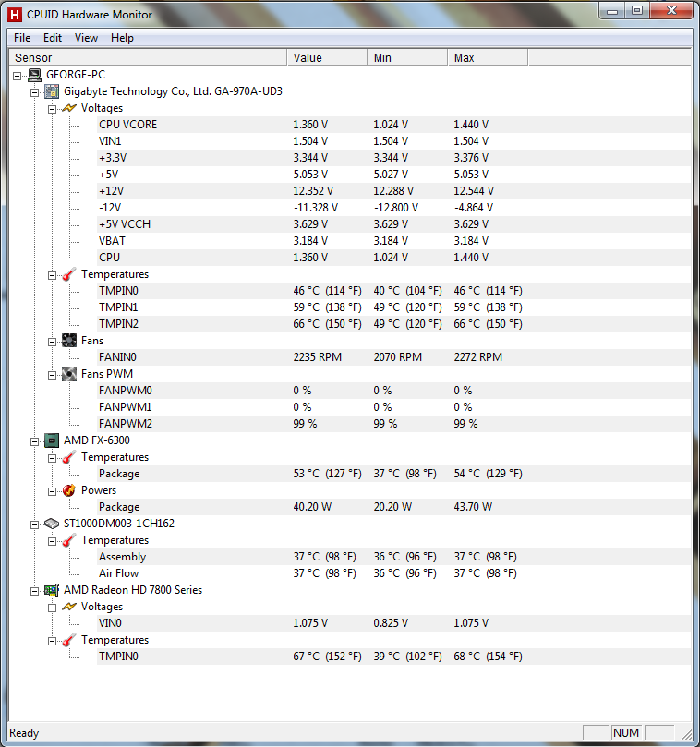The width and height of the screenshot is (700, 747).
Task: Click the NUM indicator in status bar
Action: (x=626, y=733)
